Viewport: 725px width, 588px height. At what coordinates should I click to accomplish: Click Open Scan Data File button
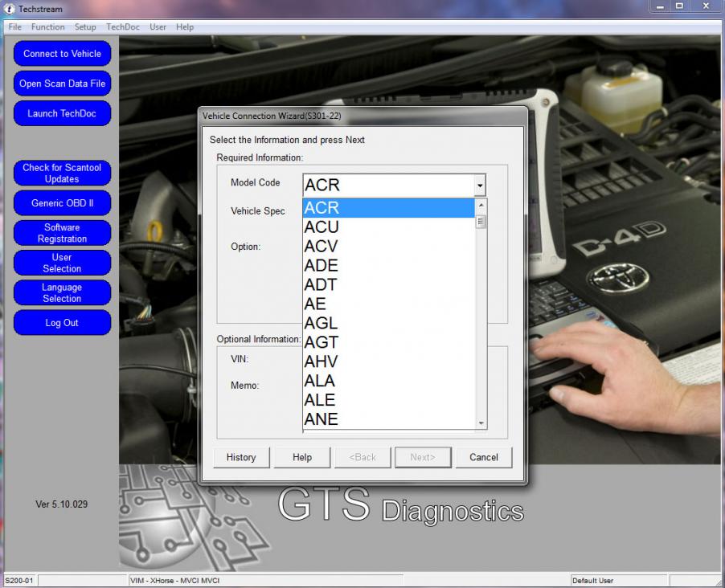(x=63, y=84)
